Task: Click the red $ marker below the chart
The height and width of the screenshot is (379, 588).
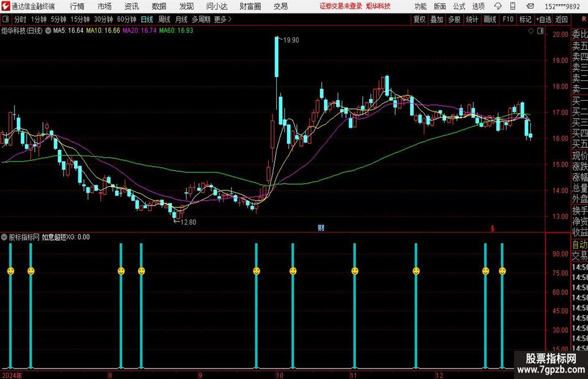Action: [x=493, y=228]
